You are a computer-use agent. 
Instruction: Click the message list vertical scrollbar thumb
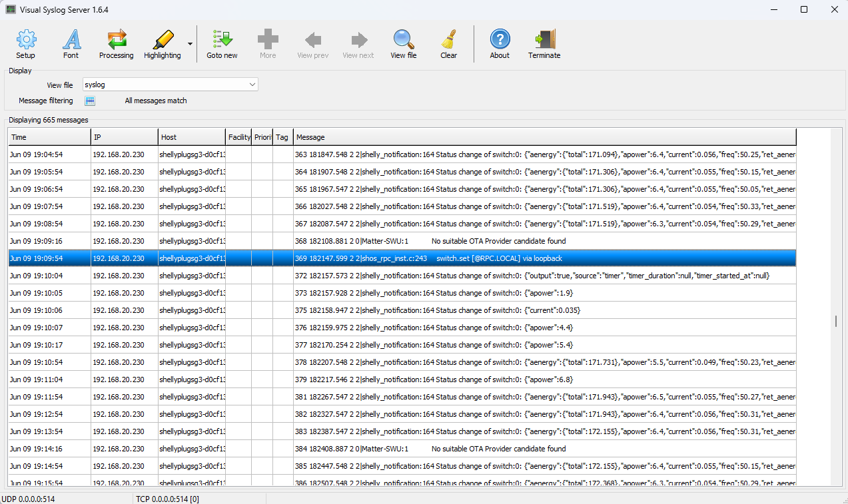(x=836, y=322)
